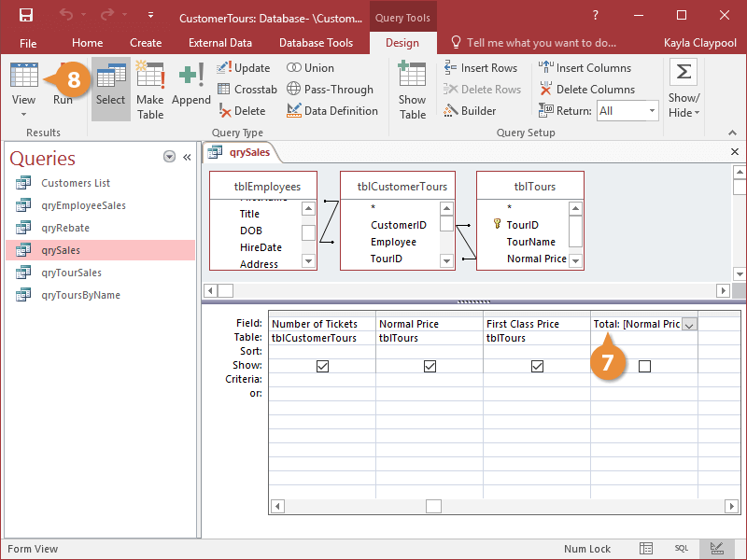Click the Save icon in title bar
747x560 pixels.
point(26,15)
